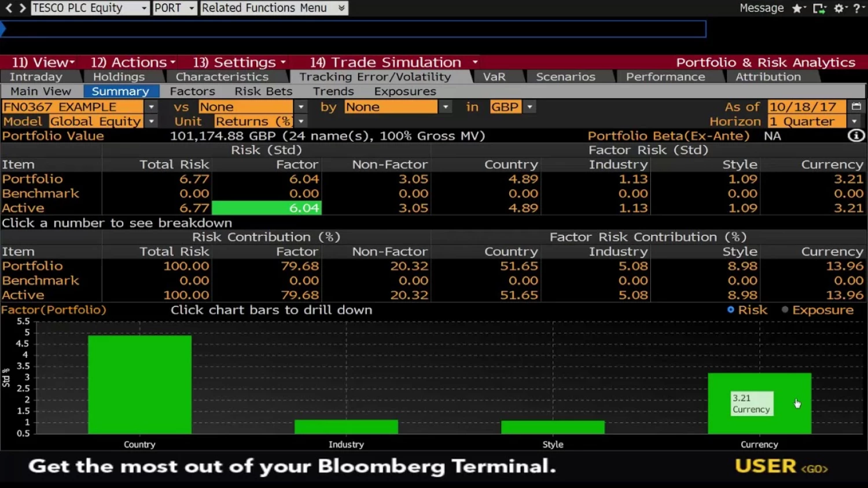This screenshot has width=868, height=488.
Task: Select the Risk radio button
Action: click(x=731, y=310)
